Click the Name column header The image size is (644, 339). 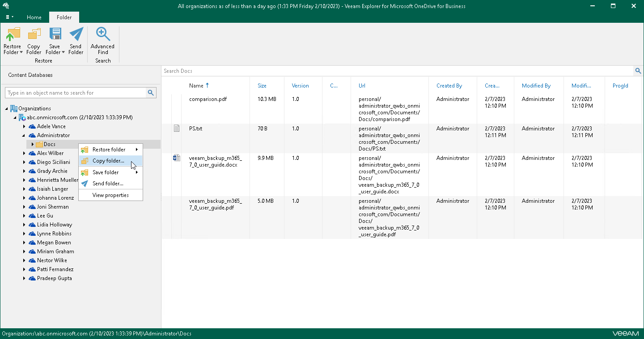197,85
